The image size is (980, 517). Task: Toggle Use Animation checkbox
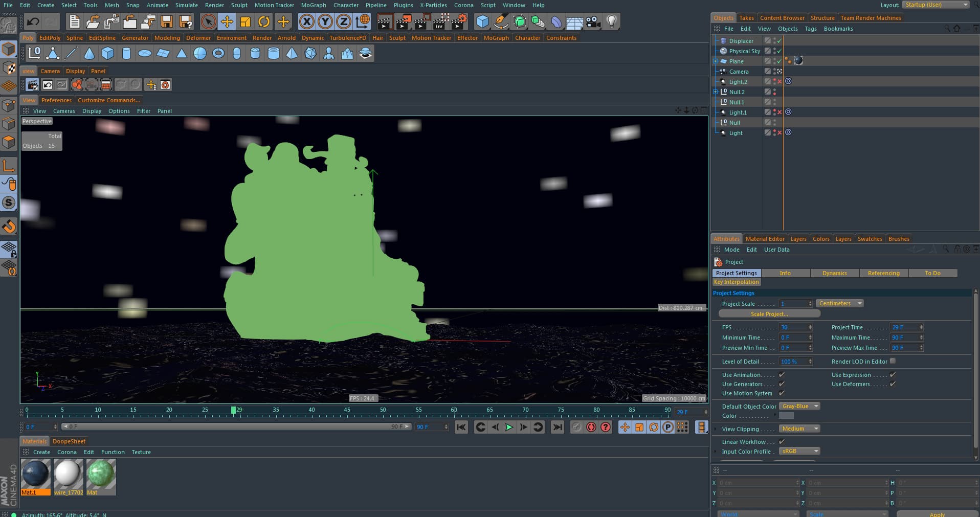(782, 375)
